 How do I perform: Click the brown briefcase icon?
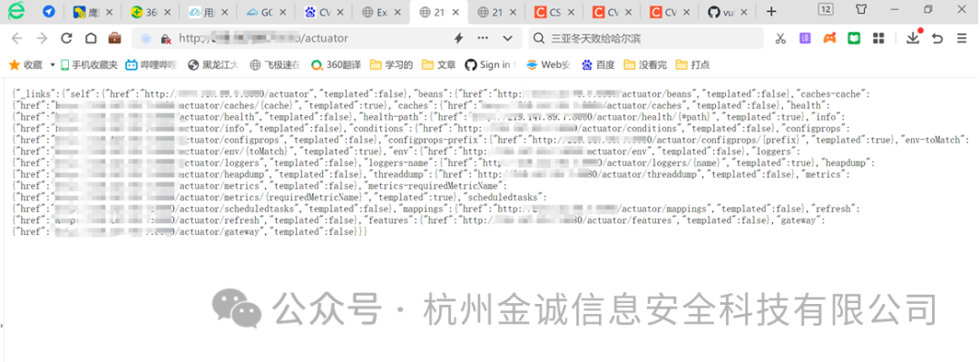point(115,38)
